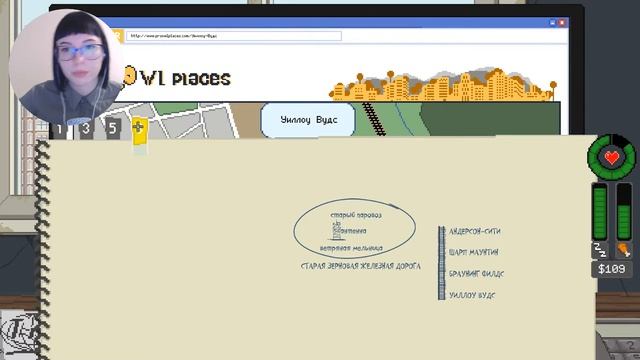Open notebook tab 1

[60, 130]
